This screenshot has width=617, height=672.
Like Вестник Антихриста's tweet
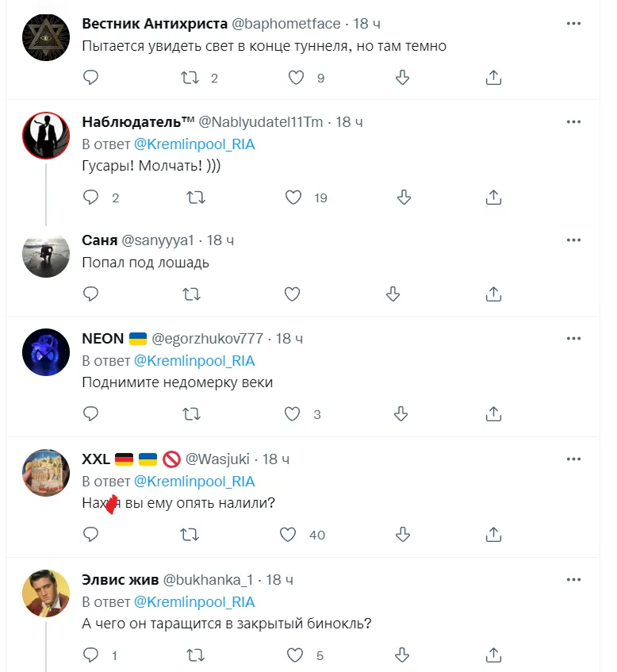tap(297, 78)
